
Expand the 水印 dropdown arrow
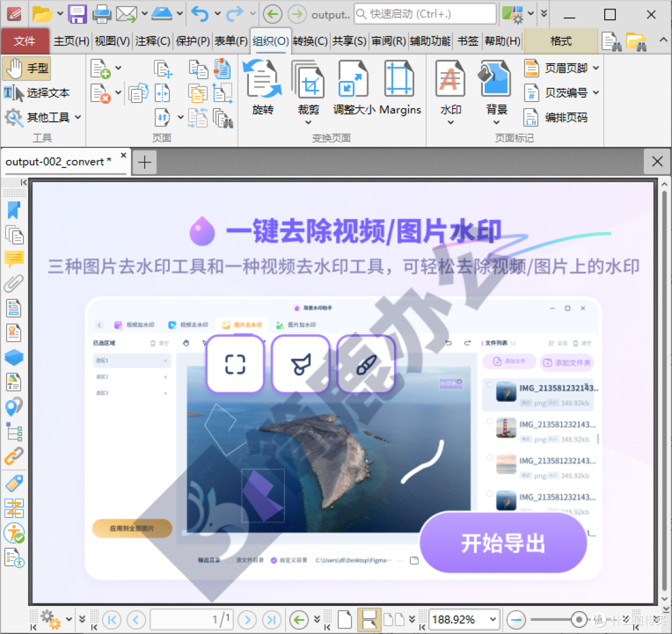[450, 123]
